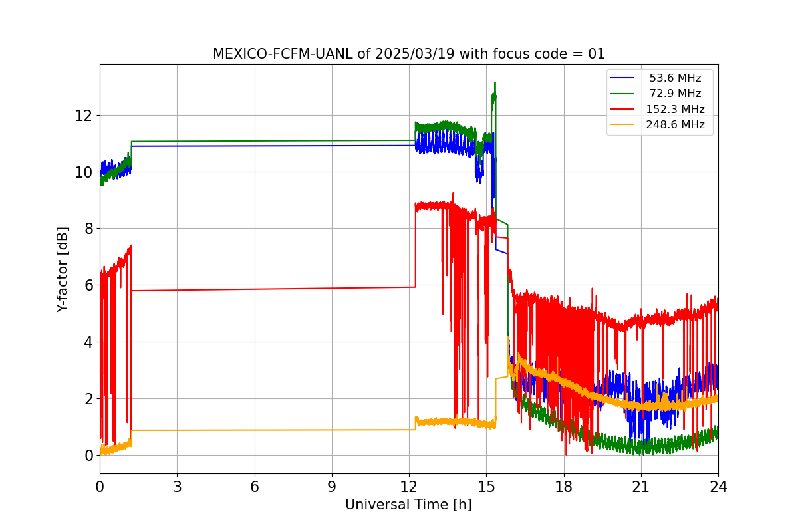This screenshot has height=532, width=798.
Task: Click the 152.3 MHz legend label
Action: pos(675,110)
